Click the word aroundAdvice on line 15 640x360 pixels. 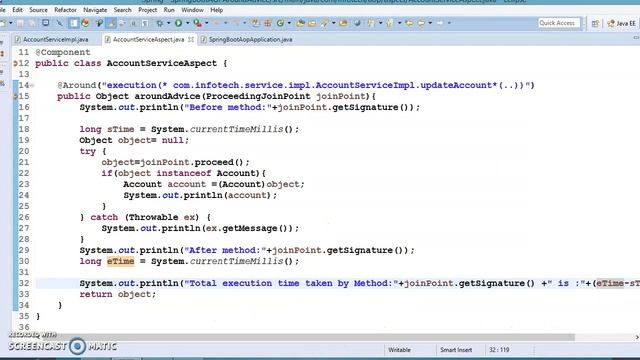pyautogui.click(x=167, y=96)
